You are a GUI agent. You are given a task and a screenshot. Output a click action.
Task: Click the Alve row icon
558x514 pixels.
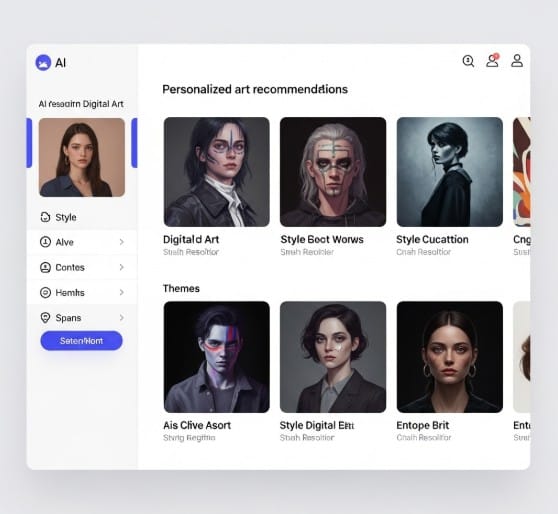coord(45,242)
